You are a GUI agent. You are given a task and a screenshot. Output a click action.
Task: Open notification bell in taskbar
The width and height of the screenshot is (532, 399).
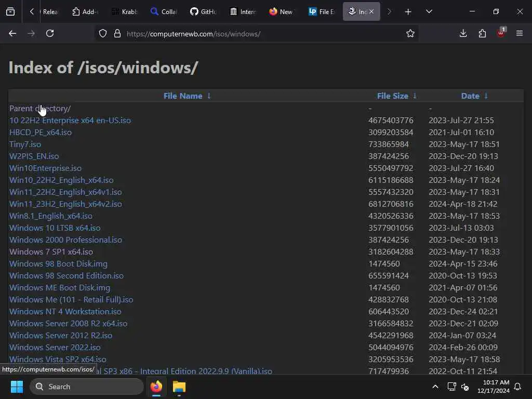pyautogui.click(x=518, y=387)
